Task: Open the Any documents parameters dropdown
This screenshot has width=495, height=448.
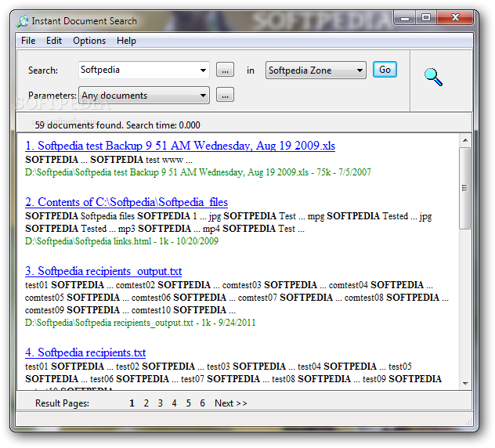Action: coord(144,96)
